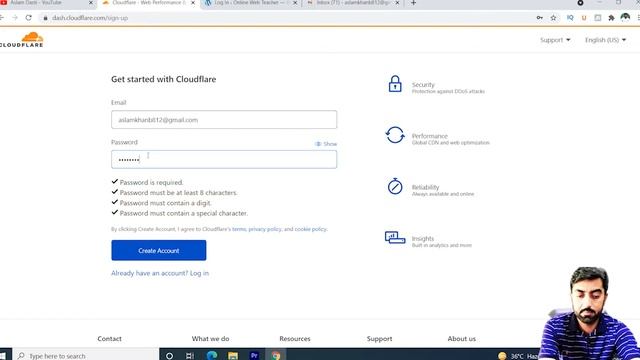Open the cookie policy link

coord(311,229)
